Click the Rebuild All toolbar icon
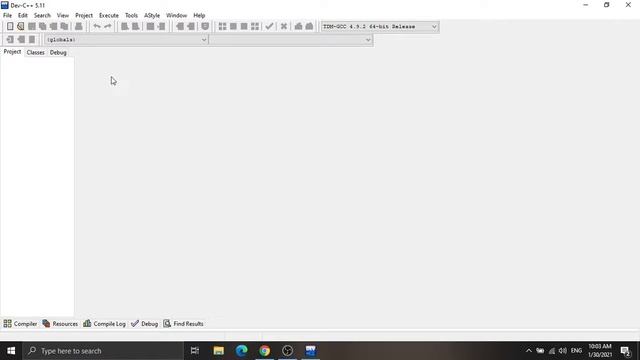 [x=255, y=27]
